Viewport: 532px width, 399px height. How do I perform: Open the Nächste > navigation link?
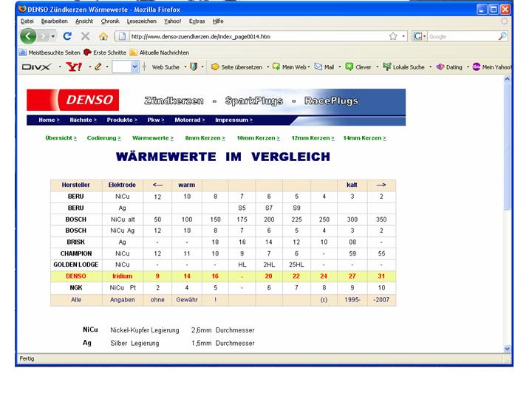(x=83, y=120)
